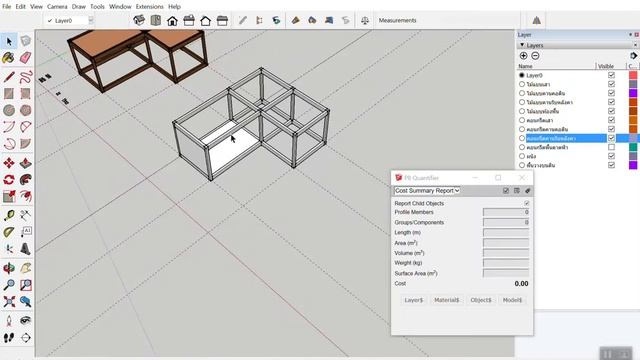Click the Profile Members value field
This screenshot has width=640, height=360.
click(x=506, y=212)
